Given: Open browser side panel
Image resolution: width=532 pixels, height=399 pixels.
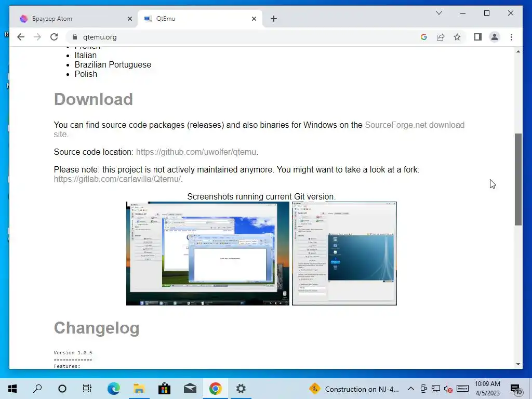Looking at the screenshot, I should [x=478, y=37].
